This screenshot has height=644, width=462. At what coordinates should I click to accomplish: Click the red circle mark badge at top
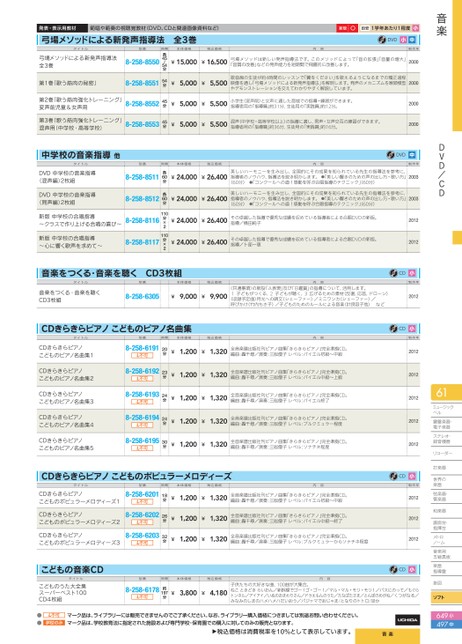pyautogui.click(x=353, y=28)
